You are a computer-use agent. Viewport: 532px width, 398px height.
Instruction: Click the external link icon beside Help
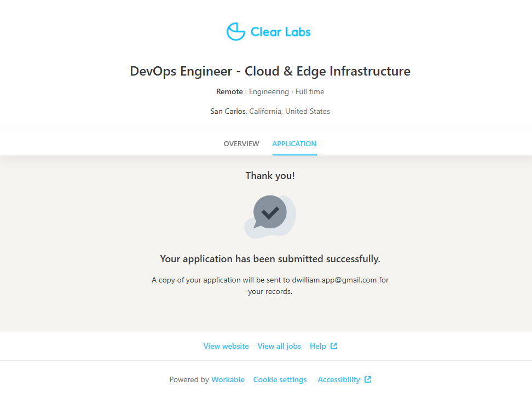pyautogui.click(x=334, y=346)
